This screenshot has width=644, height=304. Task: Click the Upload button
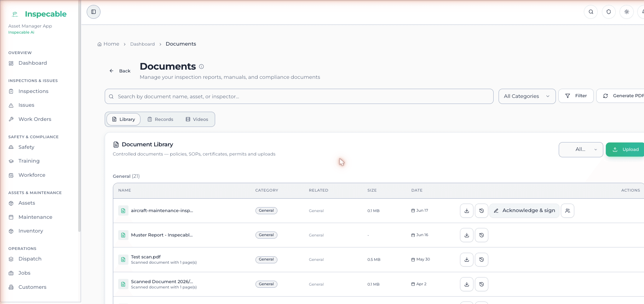(x=625, y=150)
